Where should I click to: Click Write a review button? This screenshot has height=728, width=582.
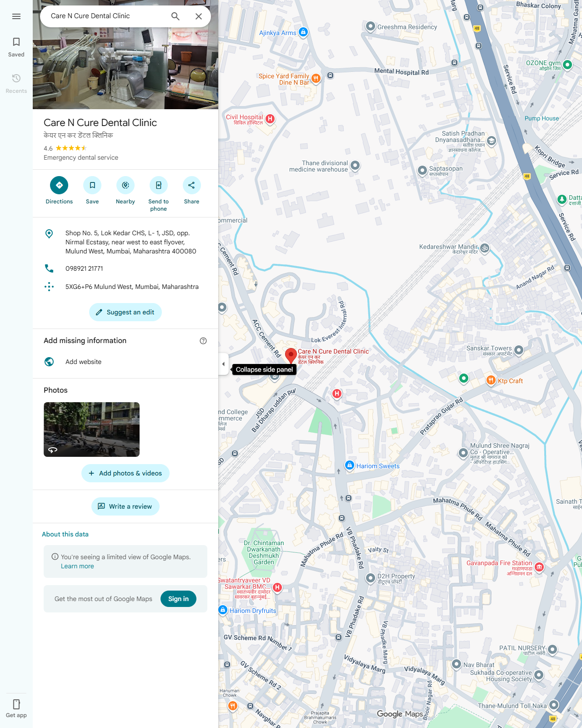125,506
